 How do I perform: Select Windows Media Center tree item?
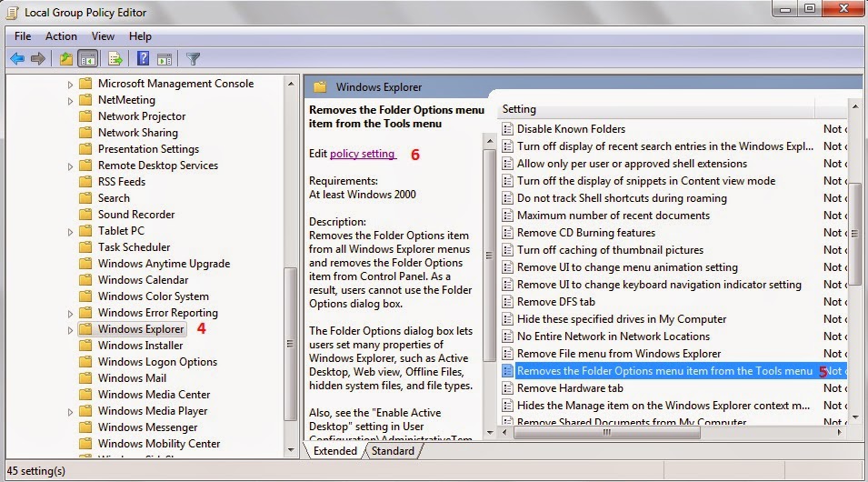[154, 395]
